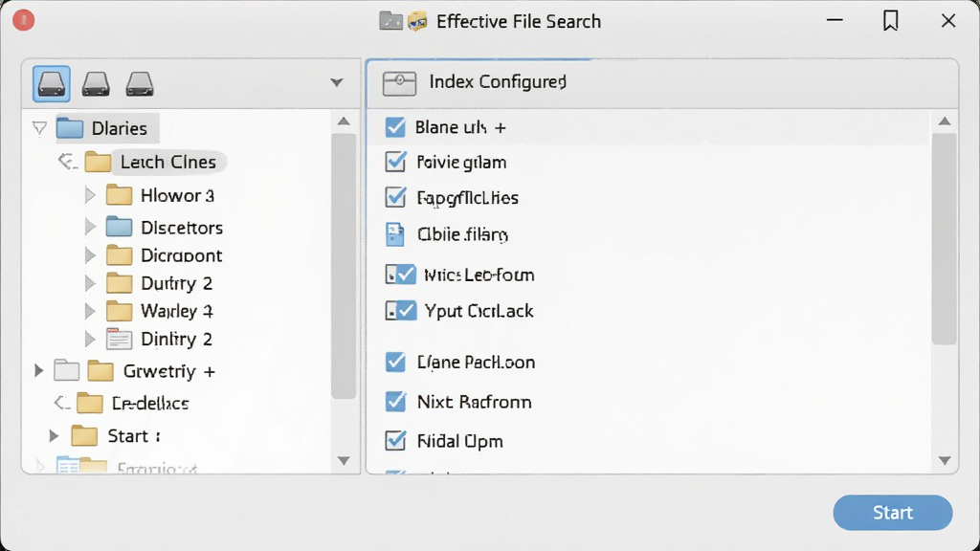Expand the Hlowor 3 folder

pyautogui.click(x=90, y=195)
